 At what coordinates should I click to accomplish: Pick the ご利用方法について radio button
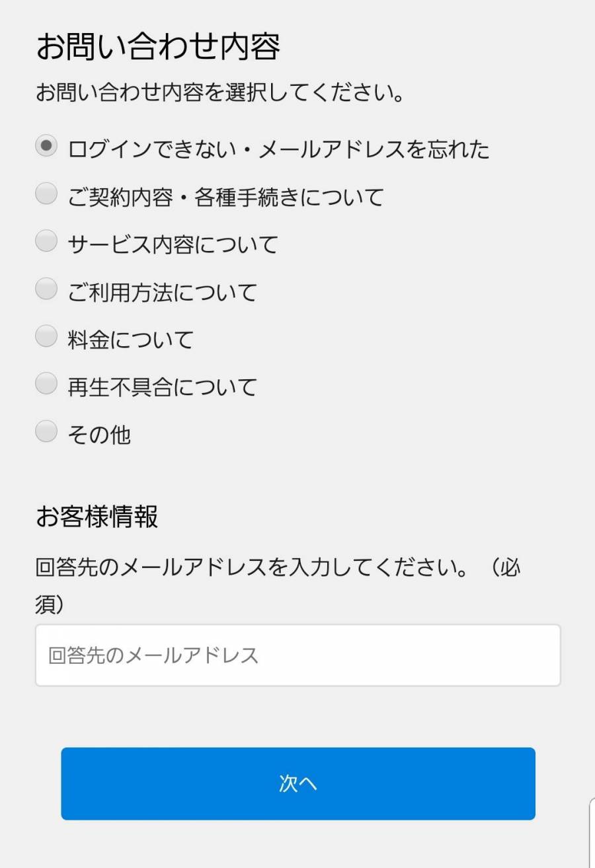[x=46, y=289]
